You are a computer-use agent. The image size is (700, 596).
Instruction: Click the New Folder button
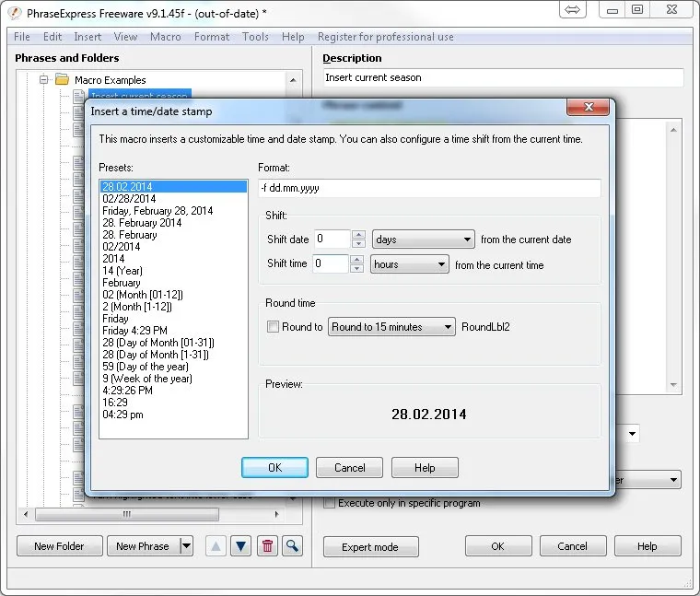point(59,546)
